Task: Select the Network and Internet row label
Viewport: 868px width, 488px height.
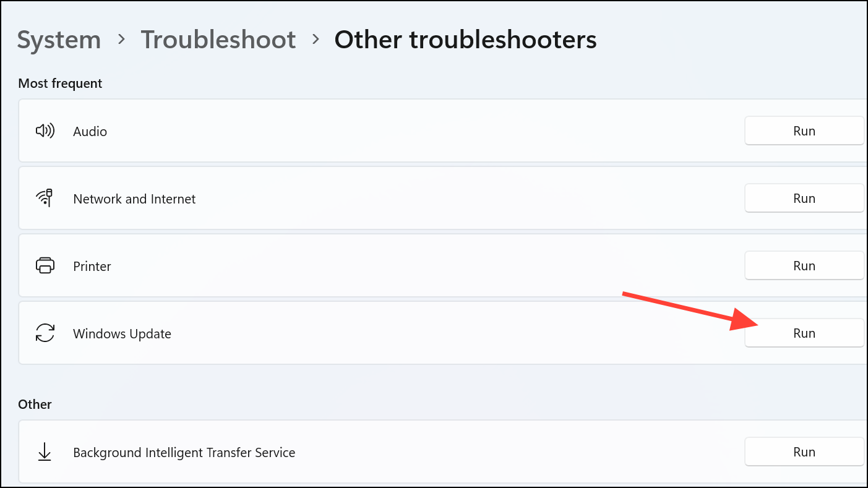Action: coord(134,199)
